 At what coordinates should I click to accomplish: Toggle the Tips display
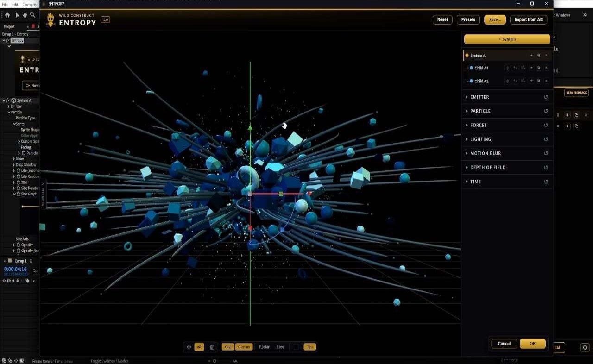point(310,347)
